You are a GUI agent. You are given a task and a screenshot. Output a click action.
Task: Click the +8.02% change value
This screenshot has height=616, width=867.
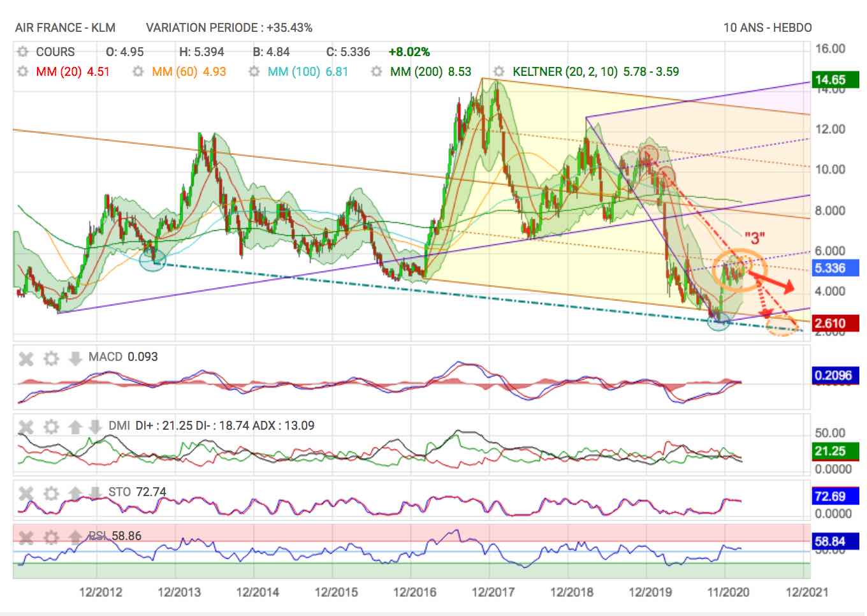click(x=409, y=52)
